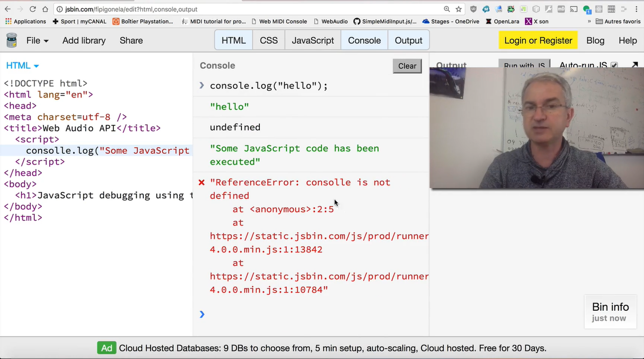Open the Applications grid in bookmarks bar
This screenshot has width=644, height=359.
pos(26,21)
